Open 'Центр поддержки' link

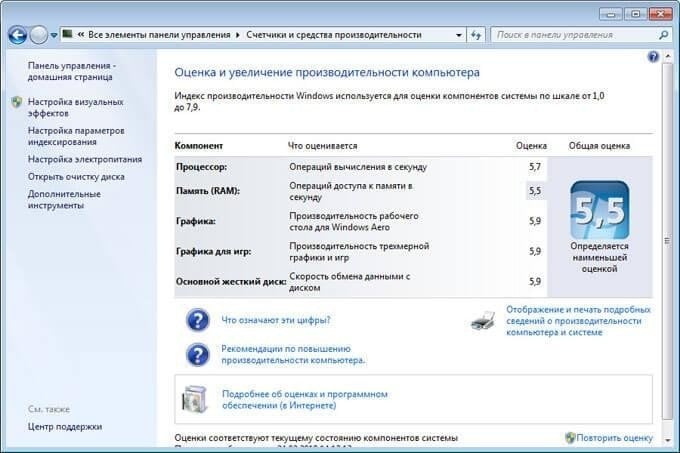(65, 427)
